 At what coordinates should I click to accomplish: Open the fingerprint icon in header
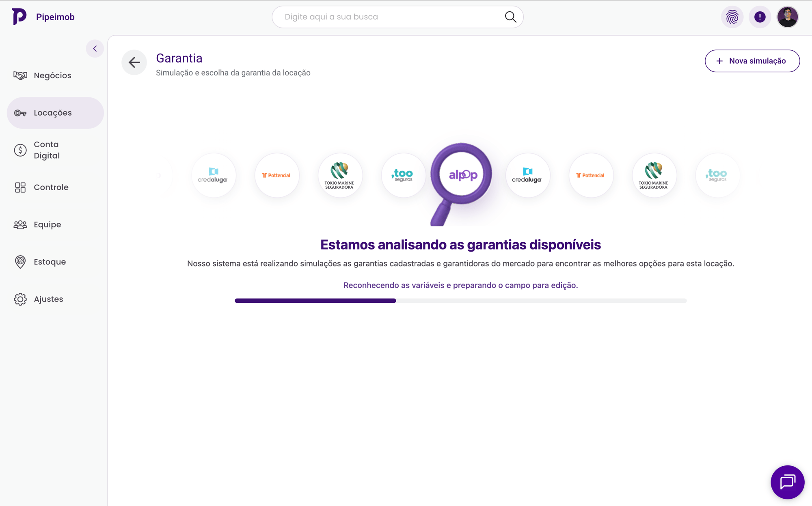click(732, 17)
